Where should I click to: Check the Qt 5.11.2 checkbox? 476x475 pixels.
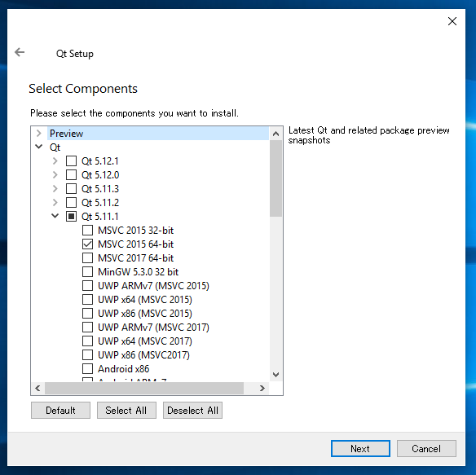click(71, 202)
